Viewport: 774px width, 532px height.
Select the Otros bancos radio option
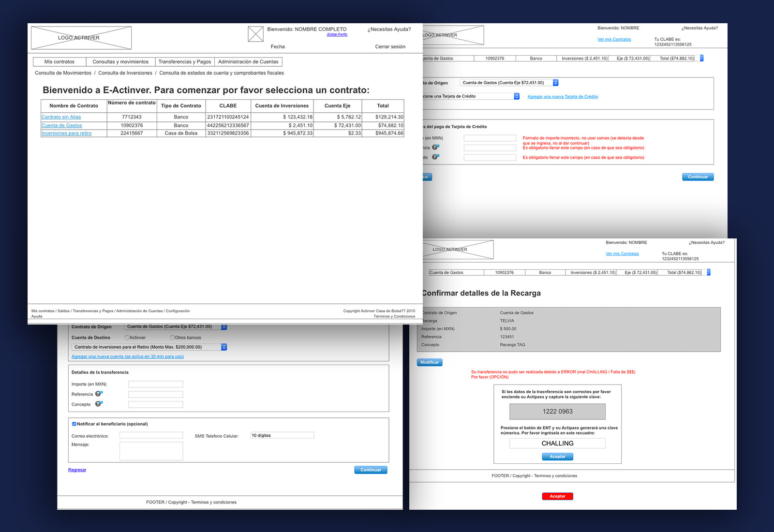click(172, 338)
